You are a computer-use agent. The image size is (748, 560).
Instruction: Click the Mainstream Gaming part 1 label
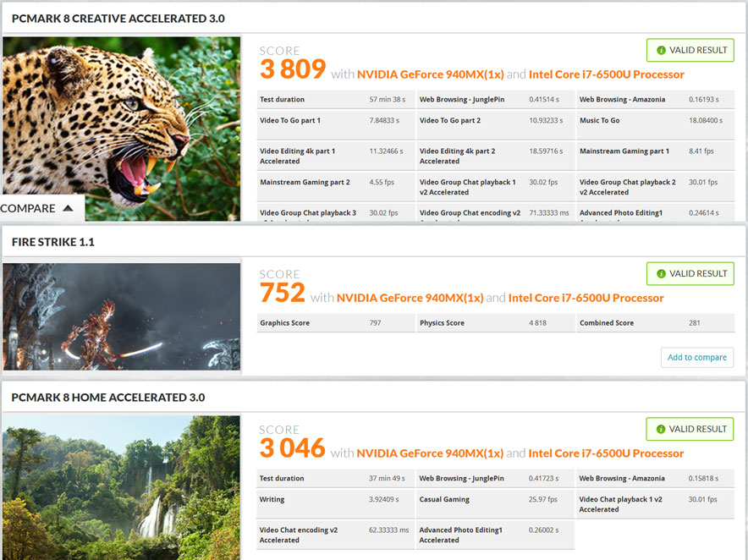pos(624,151)
